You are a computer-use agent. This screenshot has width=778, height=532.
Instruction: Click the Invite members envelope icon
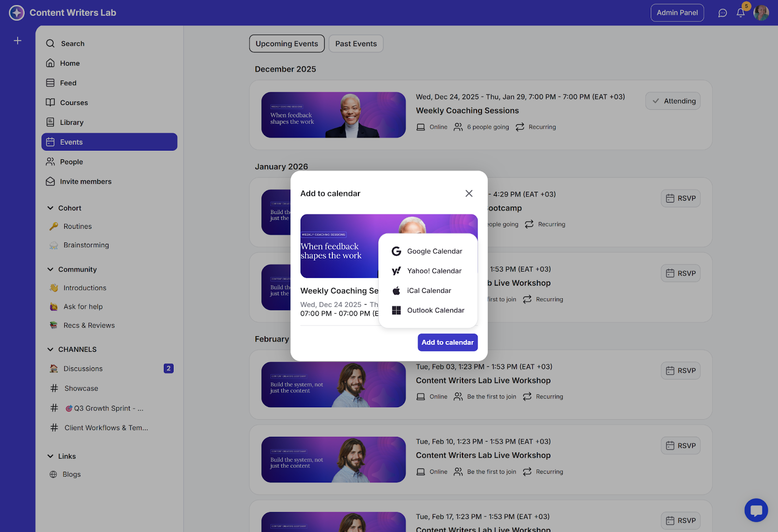pyautogui.click(x=50, y=181)
